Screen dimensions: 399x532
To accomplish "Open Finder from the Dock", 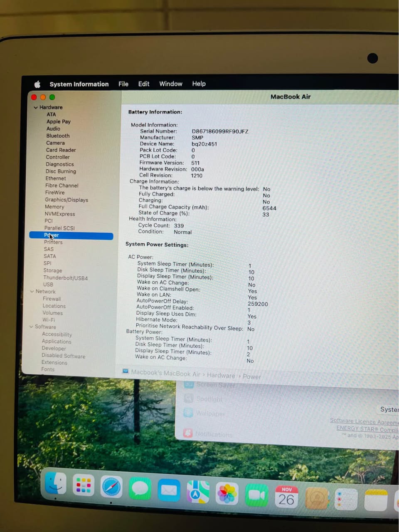I will coord(56,483).
